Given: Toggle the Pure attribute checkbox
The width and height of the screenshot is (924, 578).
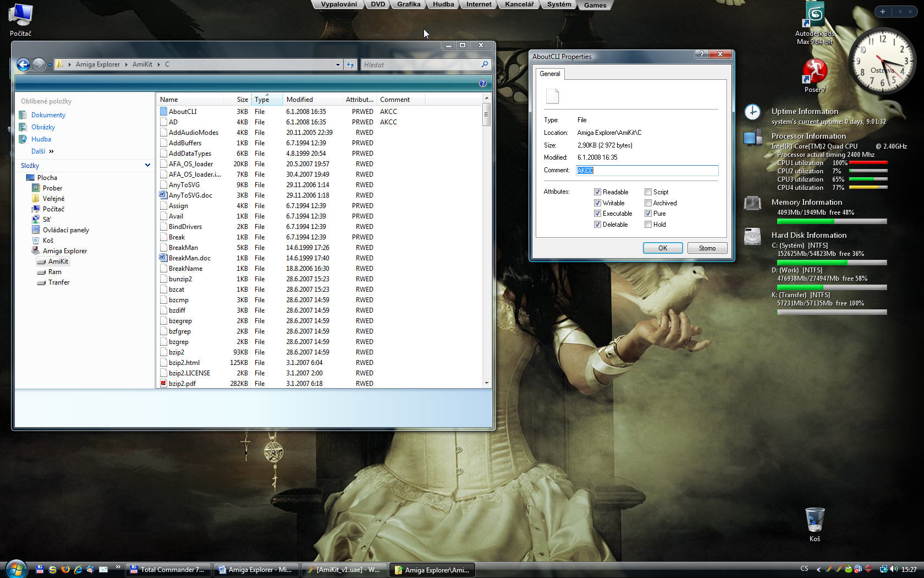Looking at the screenshot, I should click(x=648, y=214).
